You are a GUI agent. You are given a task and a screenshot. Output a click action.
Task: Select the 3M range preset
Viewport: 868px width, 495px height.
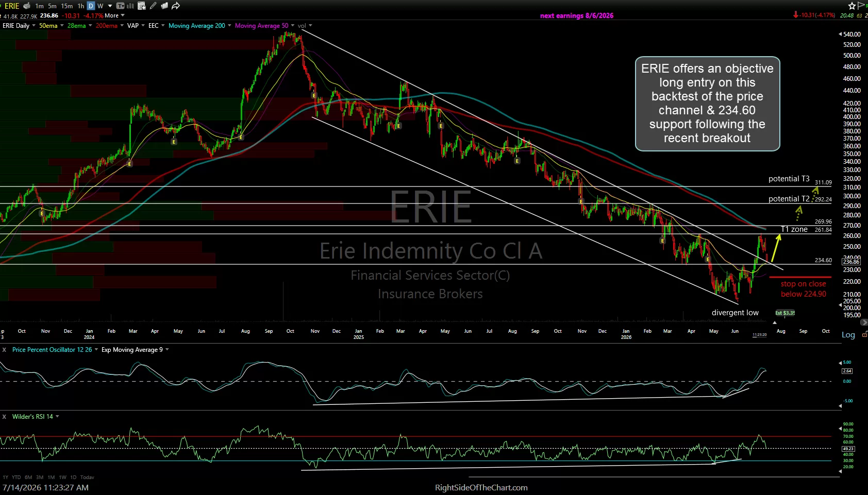pos(40,477)
